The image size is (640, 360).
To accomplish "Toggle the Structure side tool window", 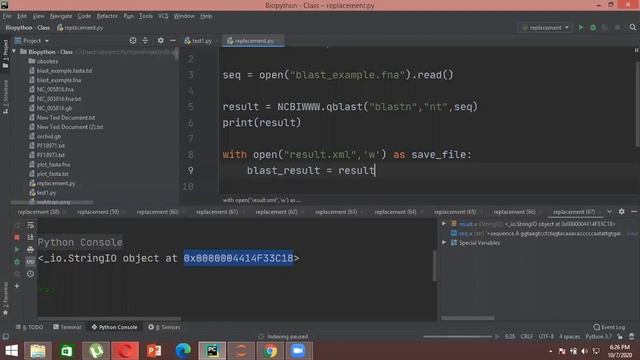I will click(x=5, y=97).
